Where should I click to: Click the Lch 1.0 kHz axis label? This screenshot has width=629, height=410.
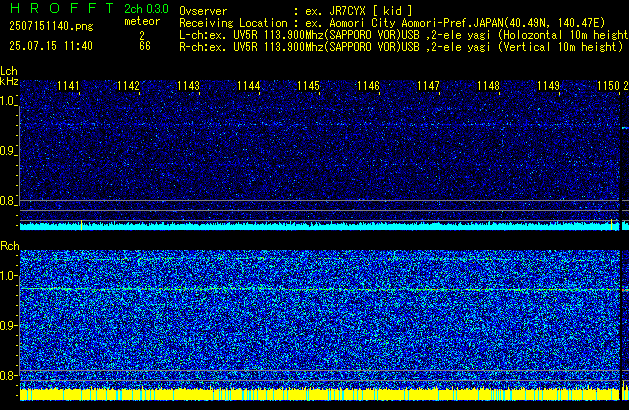pyautogui.click(x=8, y=101)
